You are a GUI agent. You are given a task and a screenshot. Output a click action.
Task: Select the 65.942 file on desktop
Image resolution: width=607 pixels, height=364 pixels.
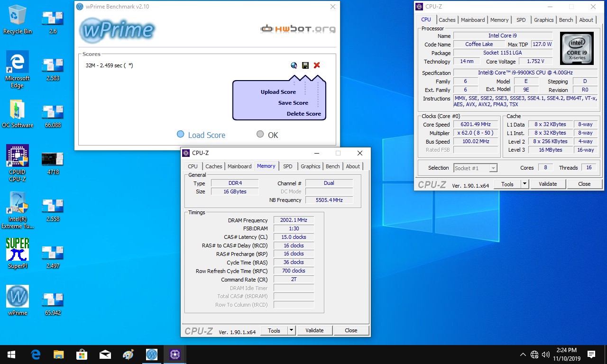click(x=53, y=304)
